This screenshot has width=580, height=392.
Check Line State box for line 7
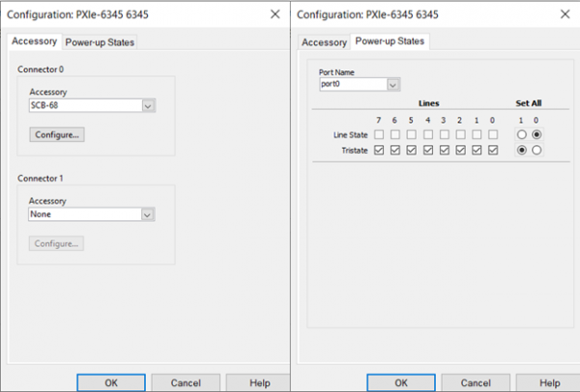coord(379,135)
